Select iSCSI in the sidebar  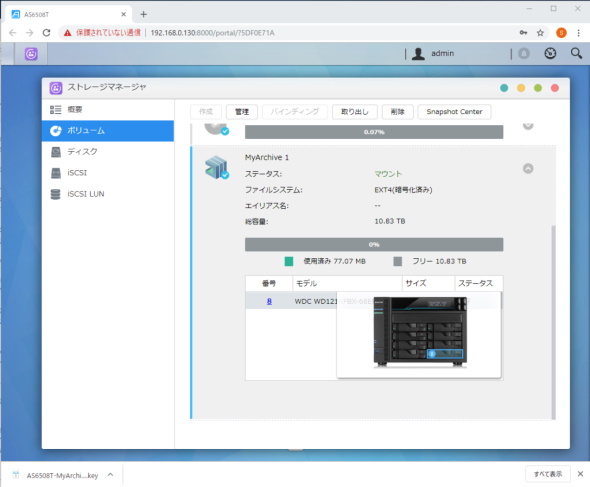point(108,173)
